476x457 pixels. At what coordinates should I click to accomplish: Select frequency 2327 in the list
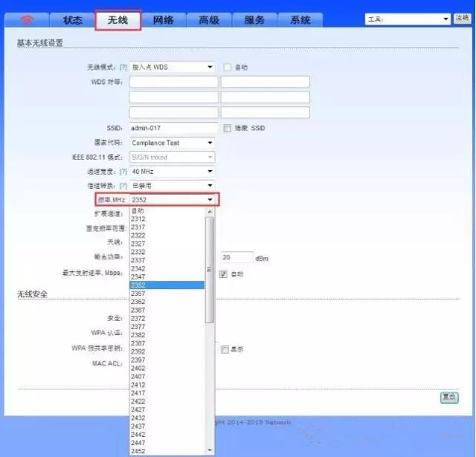(167, 244)
